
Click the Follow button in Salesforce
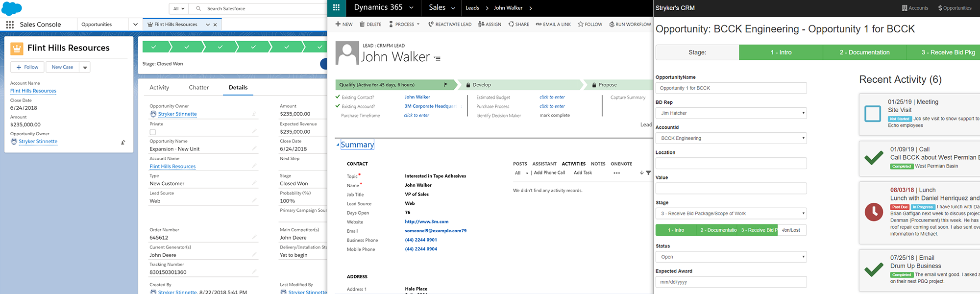coord(27,67)
